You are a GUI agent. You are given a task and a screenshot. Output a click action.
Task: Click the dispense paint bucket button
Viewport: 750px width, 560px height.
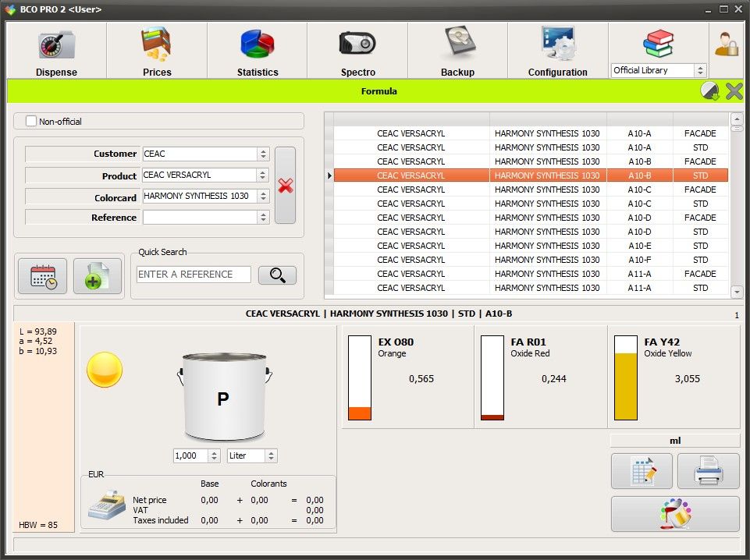675,514
